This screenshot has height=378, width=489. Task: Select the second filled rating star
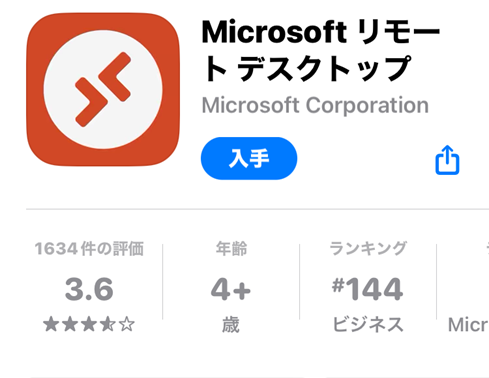point(70,324)
